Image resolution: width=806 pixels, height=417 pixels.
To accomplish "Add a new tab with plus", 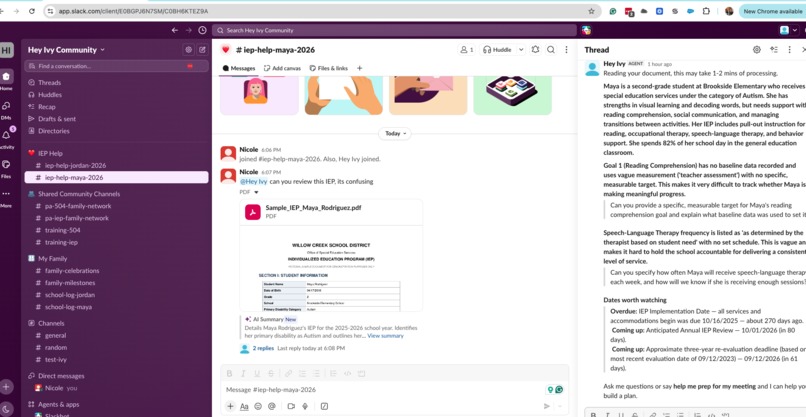I will coord(359,68).
